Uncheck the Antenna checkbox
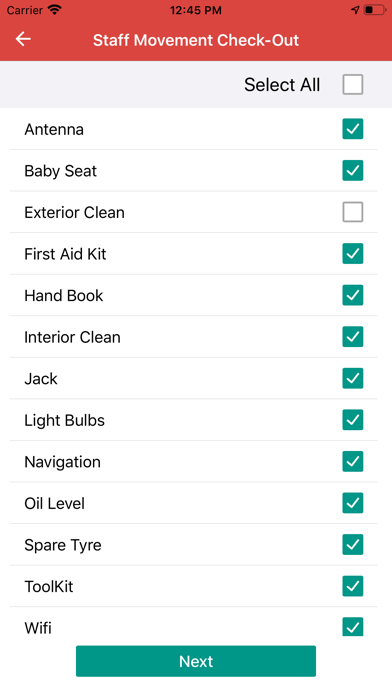The image size is (392, 696). (352, 129)
